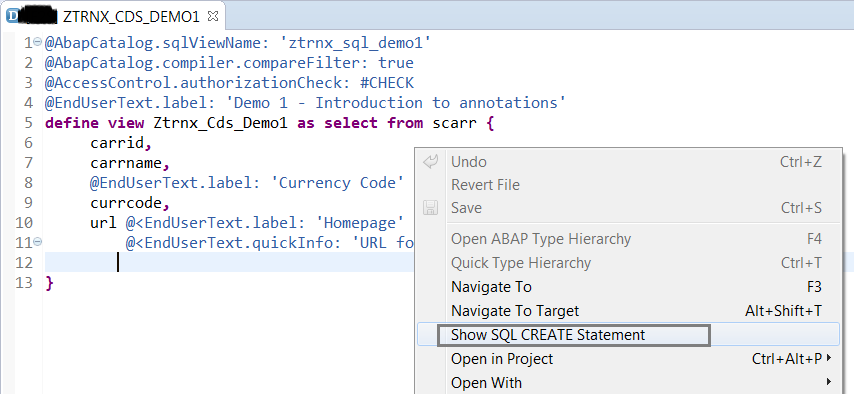The image size is (854, 394).
Task: Select Navigate To from context menu
Action: [x=628, y=287]
